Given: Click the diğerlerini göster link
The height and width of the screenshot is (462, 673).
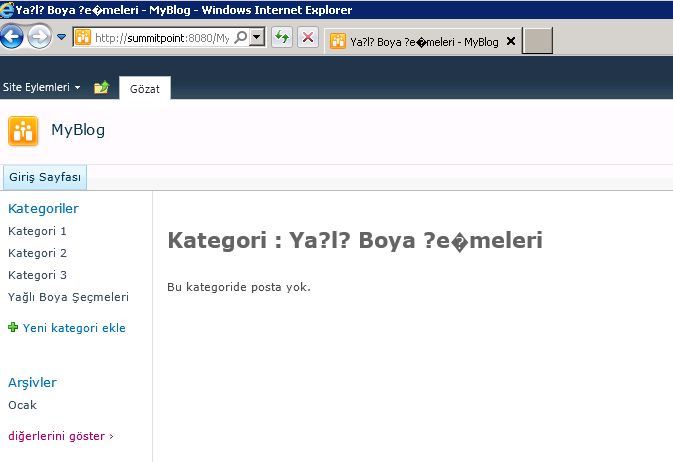Looking at the screenshot, I should pyautogui.click(x=60, y=436).
